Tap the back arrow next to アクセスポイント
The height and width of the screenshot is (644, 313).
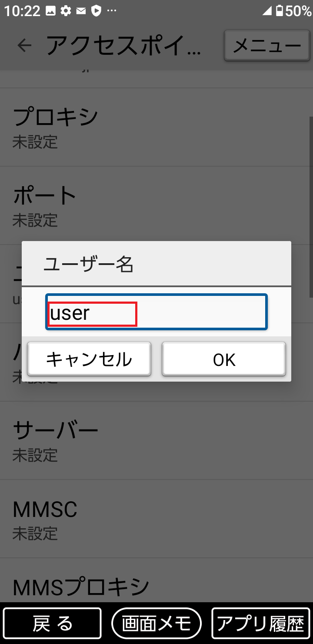[x=25, y=45]
